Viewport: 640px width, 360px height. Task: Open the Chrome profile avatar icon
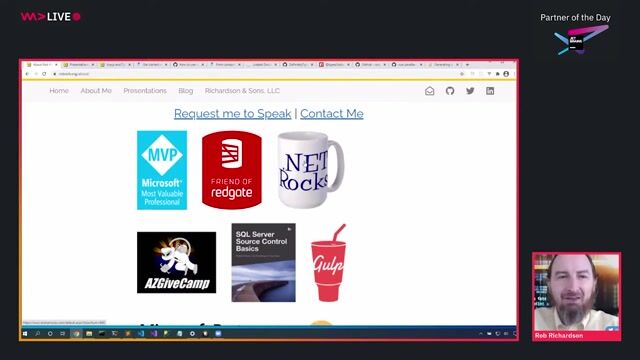coord(506,74)
